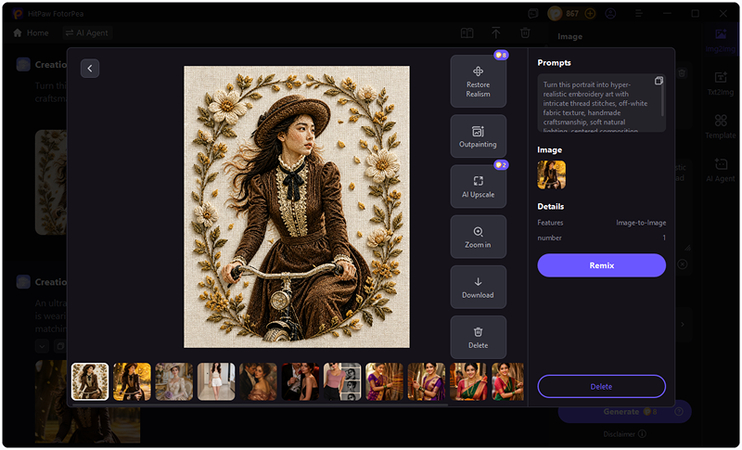Click the back arrow button in the preview dialog
The height and width of the screenshot is (450, 742).
coord(90,69)
